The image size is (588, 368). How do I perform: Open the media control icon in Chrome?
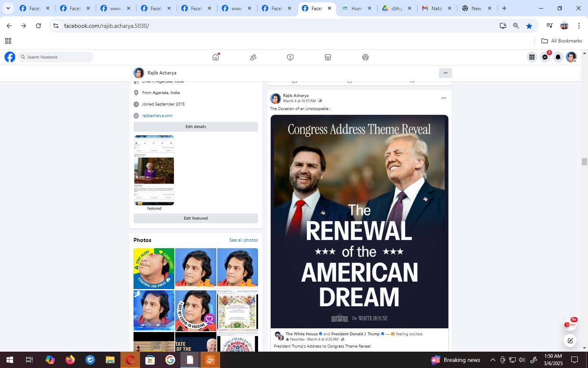[550, 26]
